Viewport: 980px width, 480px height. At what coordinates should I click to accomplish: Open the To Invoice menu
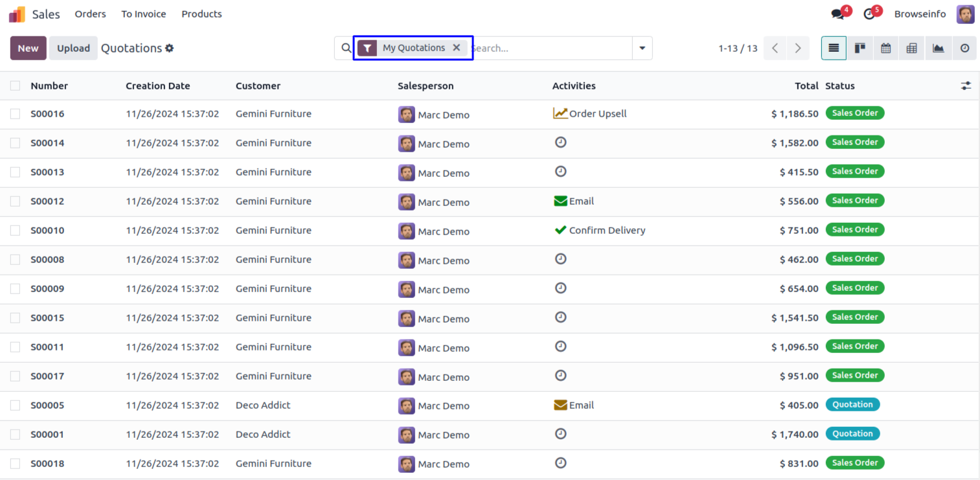[144, 14]
